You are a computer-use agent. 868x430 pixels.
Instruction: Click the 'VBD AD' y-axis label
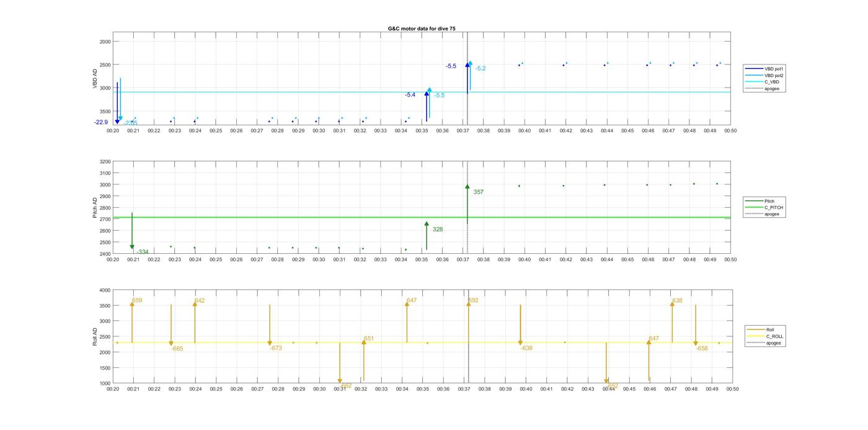pyautogui.click(x=95, y=79)
